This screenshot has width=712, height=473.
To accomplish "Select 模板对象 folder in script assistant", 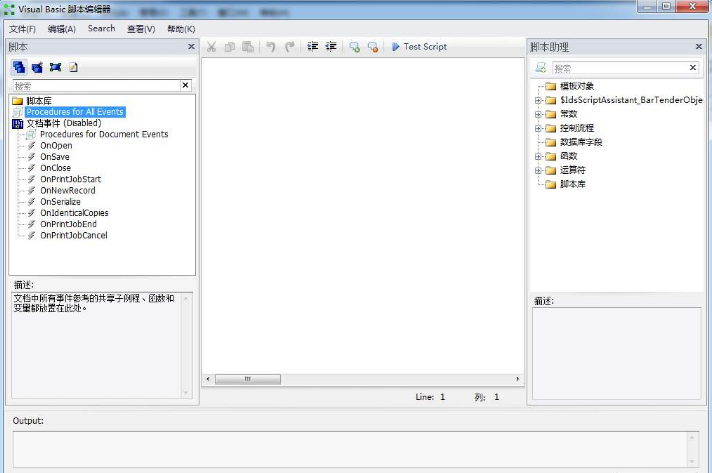I will [577, 86].
